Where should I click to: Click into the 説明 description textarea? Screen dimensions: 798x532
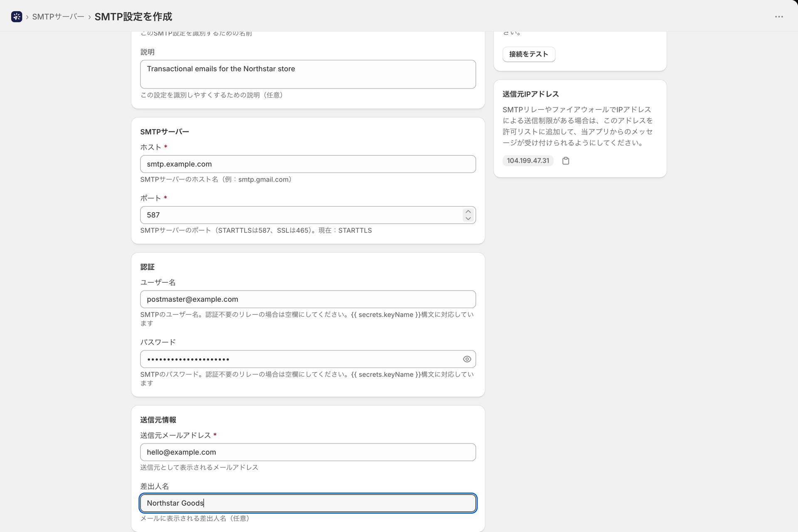point(308,74)
